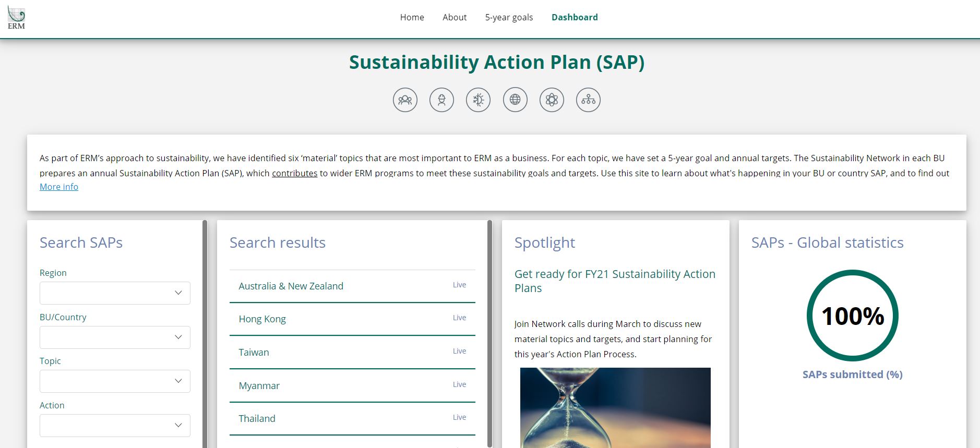Open the Australia & New Zealand result
Image resolution: width=980 pixels, height=448 pixels.
tap(291, 286)
